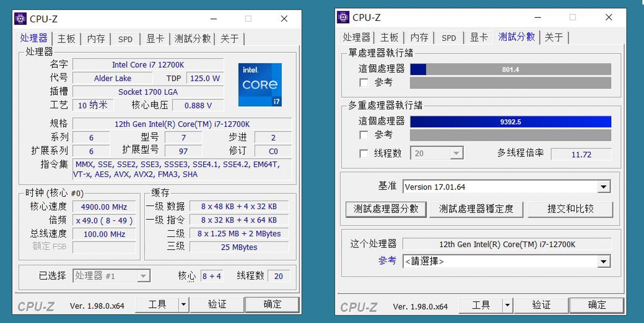Close the left CPU-Z window
The width and height of the screenshot is (644, 323).
284,19
